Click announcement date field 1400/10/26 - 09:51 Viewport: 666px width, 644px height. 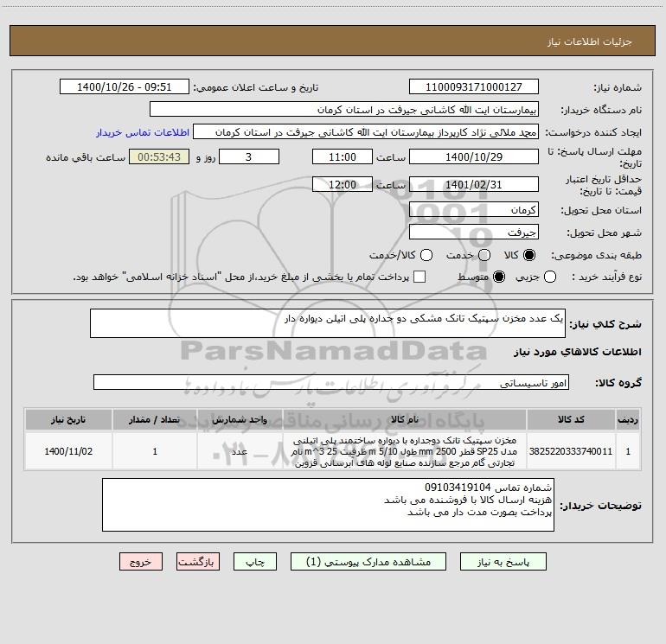click(x=124, y=87)
